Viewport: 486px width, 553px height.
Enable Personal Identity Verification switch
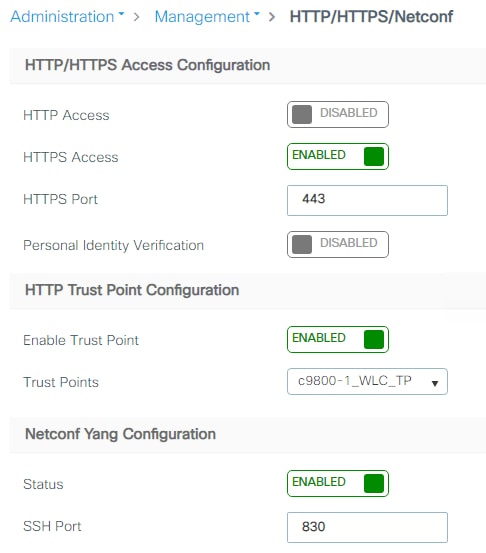point(338,244)
